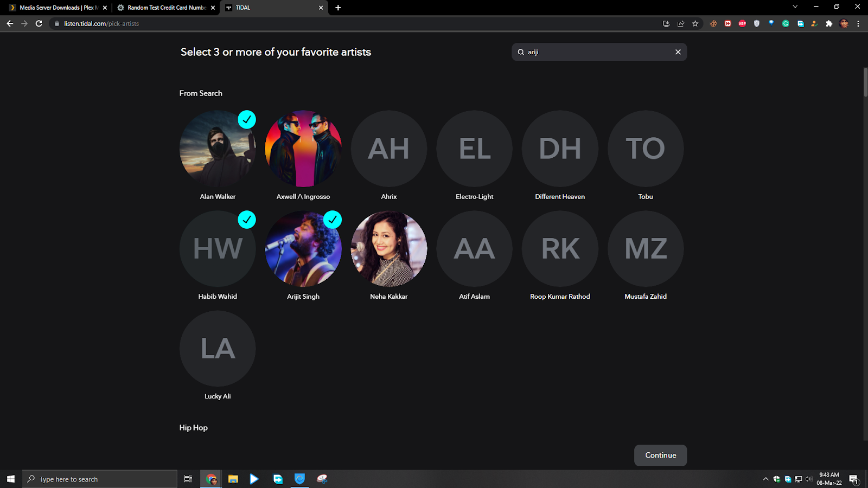
Task: Open network icon in system tray
Action: pyautogui.click(x=798, y=479)
